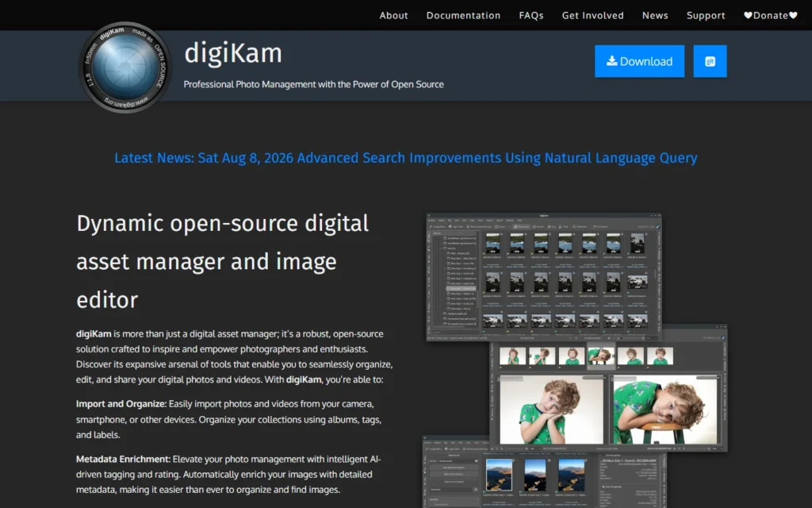Click the digiKam camera lens logo

[x=124, y=67]
